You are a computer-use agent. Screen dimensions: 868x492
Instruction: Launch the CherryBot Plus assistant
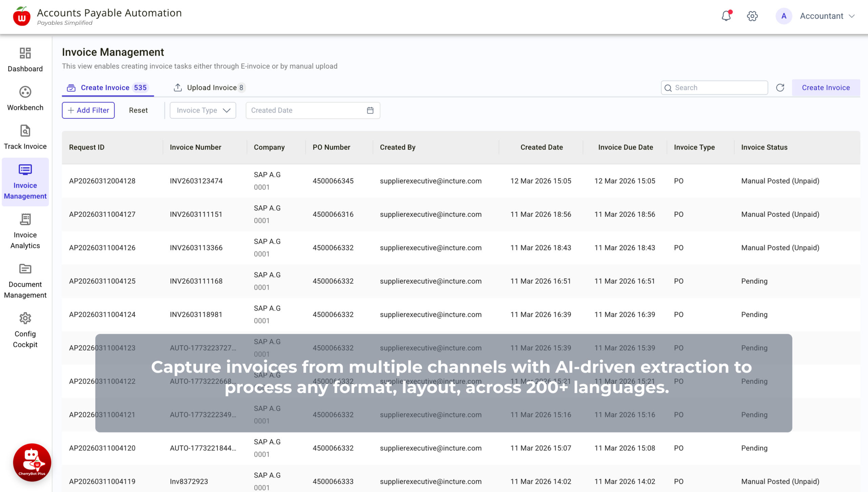click(32, 462)
